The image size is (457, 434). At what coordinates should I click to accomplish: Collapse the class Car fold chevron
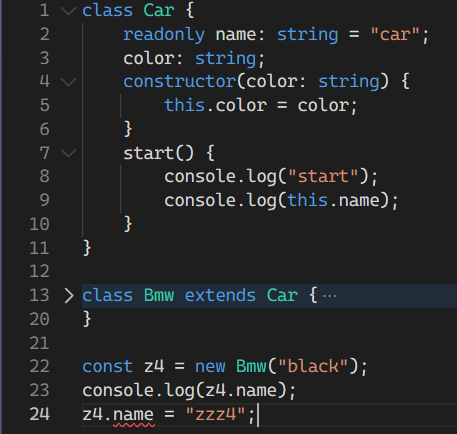click(x=69, y=11)
